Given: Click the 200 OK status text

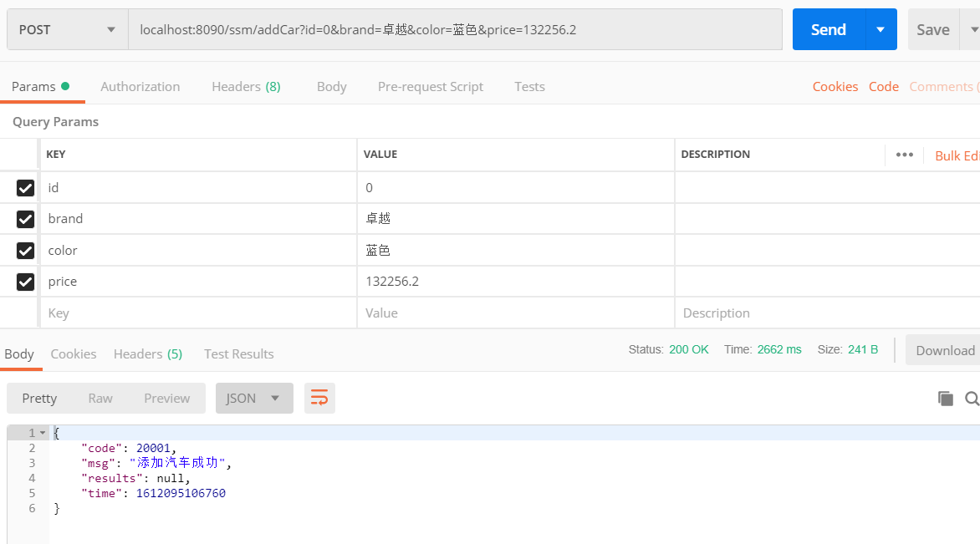Looking at the screenshot, I should pyautogui.click(x=689, y=350).
